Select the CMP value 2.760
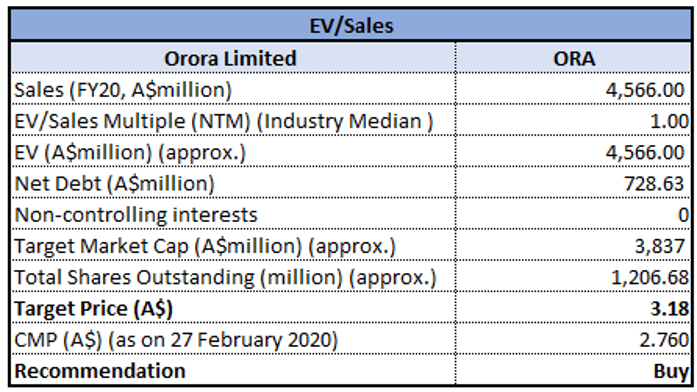697x392 pixels. point(573,339)
